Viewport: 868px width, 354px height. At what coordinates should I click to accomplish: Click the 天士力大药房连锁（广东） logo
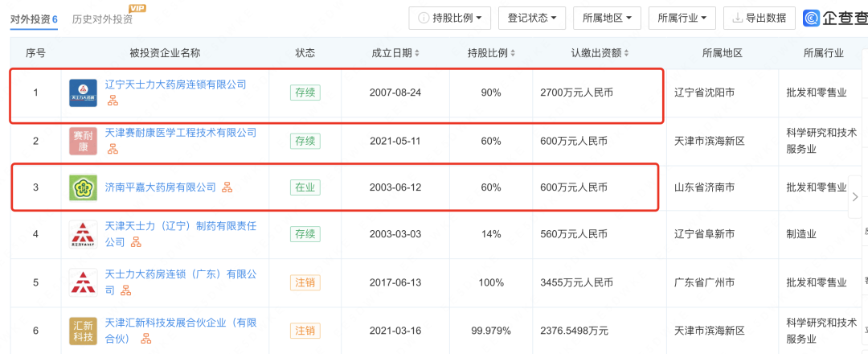pos(83,282)
